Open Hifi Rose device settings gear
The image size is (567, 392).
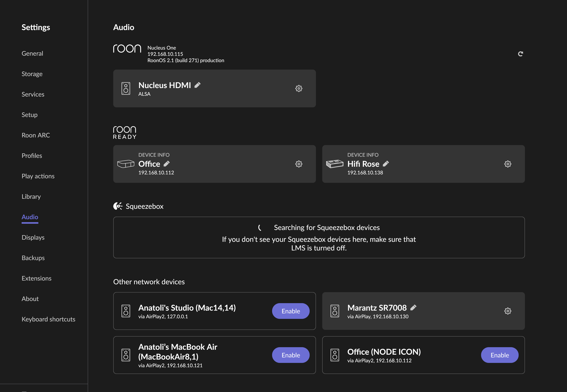[508, 164]
